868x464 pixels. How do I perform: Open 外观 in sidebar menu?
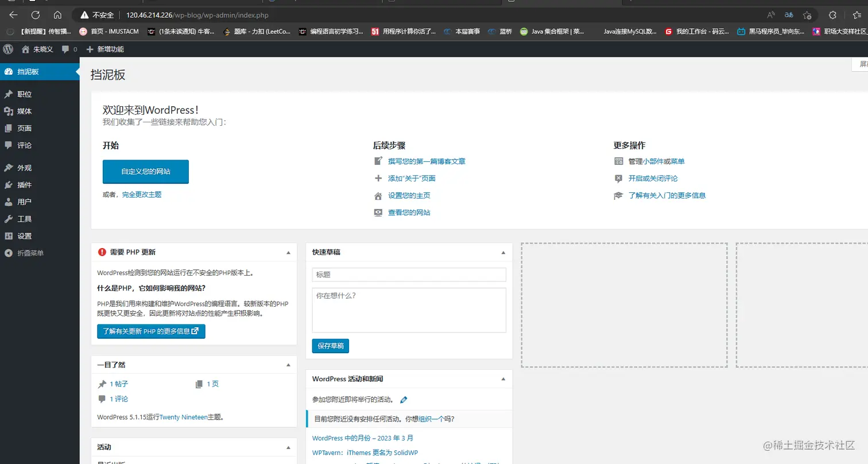coord(40,168)
